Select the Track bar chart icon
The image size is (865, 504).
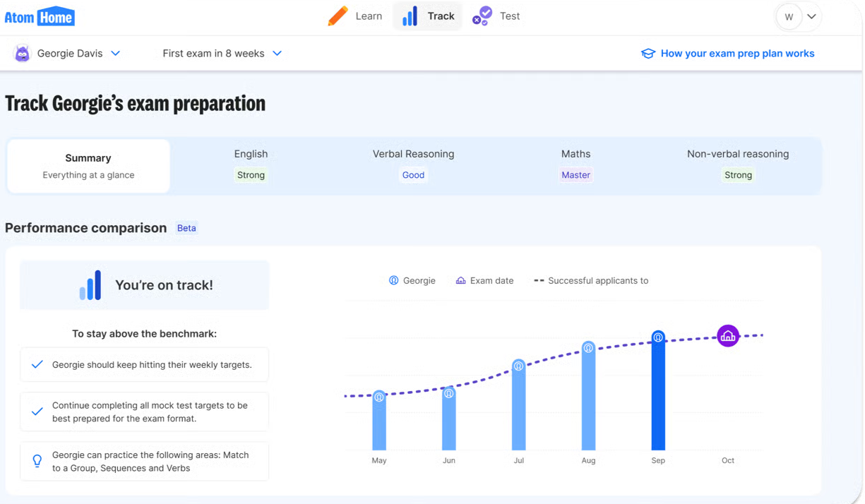[410, 16]
